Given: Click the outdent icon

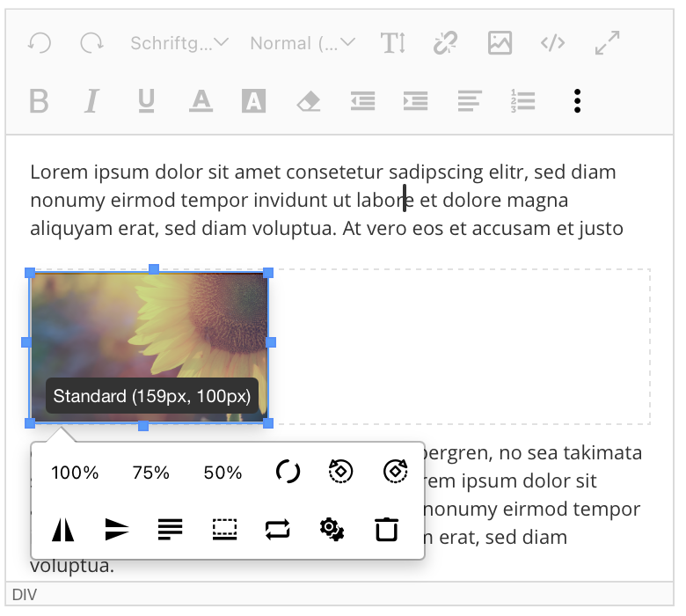Looking at the screenshot, I should tap(362, 101).
